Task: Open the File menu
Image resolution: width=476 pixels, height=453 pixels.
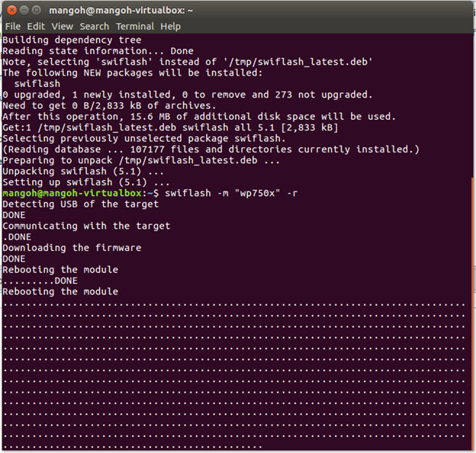Action: point(13,27)
